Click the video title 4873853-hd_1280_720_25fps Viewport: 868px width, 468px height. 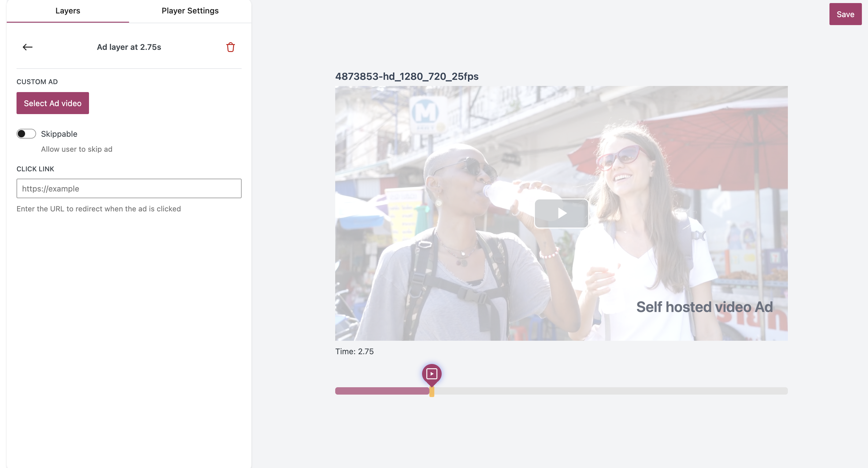407,76
